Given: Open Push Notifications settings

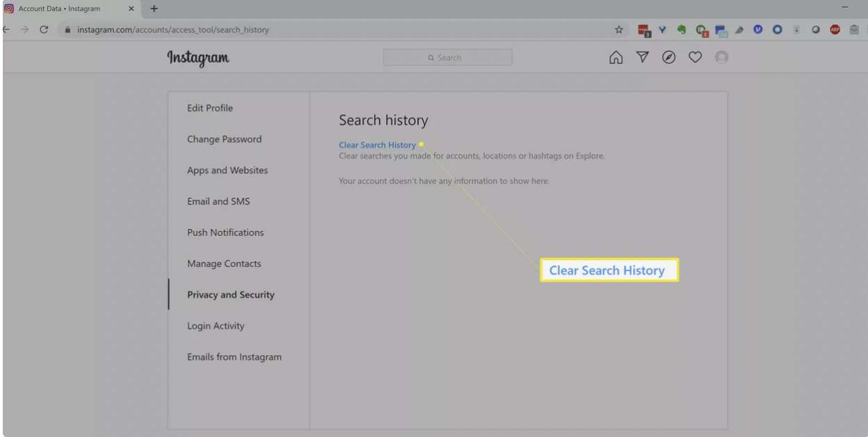Looking at the screenshot, I should click(225, 232).
